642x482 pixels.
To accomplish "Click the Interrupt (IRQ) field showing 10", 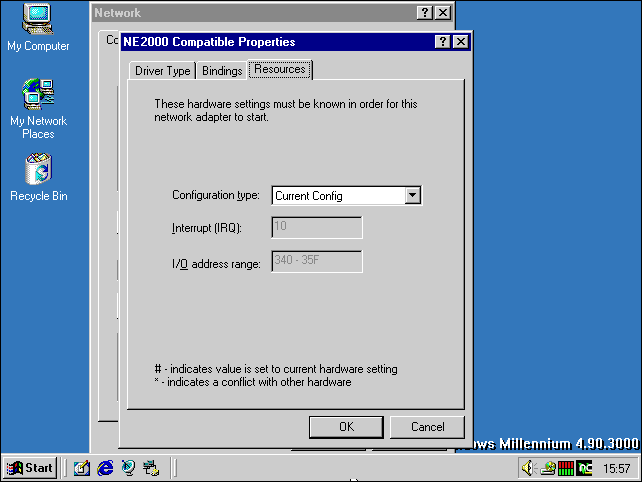I will [317, 227].
